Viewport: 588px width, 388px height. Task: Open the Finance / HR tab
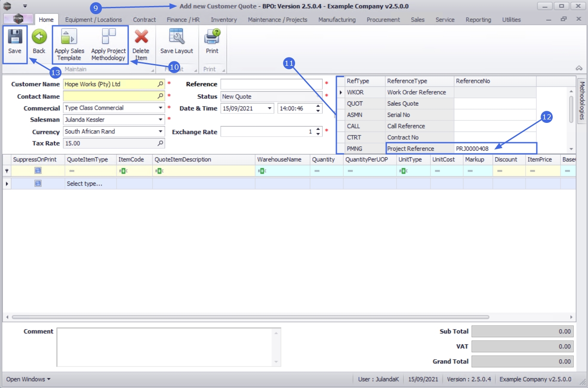coord(183,20)
